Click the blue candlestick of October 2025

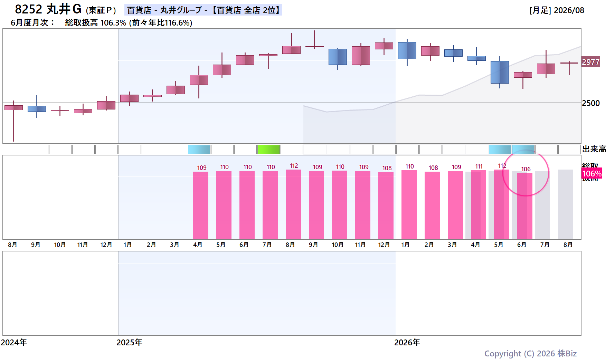(338, 57)
